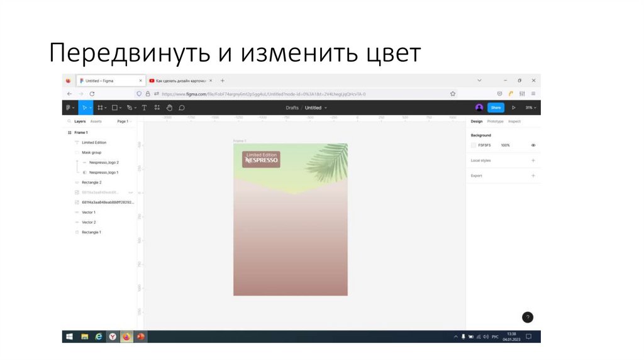Screen dimensions: 644x361
Task: Click the blue Share button
Action: tap(496, 108)
